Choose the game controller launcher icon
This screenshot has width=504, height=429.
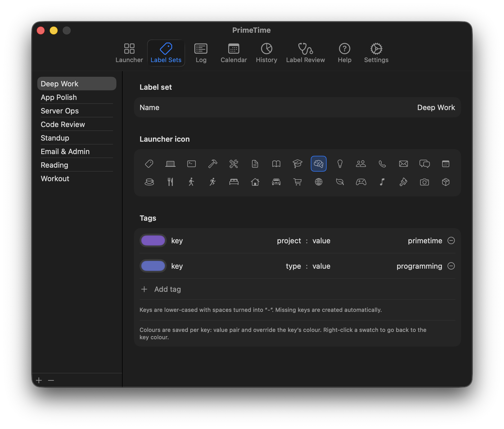[361, 182]
